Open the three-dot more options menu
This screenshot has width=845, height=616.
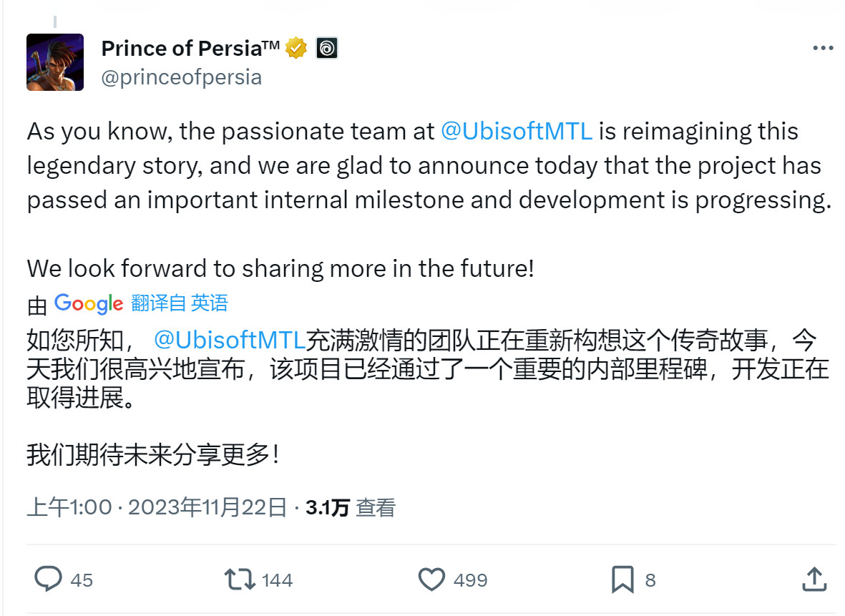click(x=824, y=49)
